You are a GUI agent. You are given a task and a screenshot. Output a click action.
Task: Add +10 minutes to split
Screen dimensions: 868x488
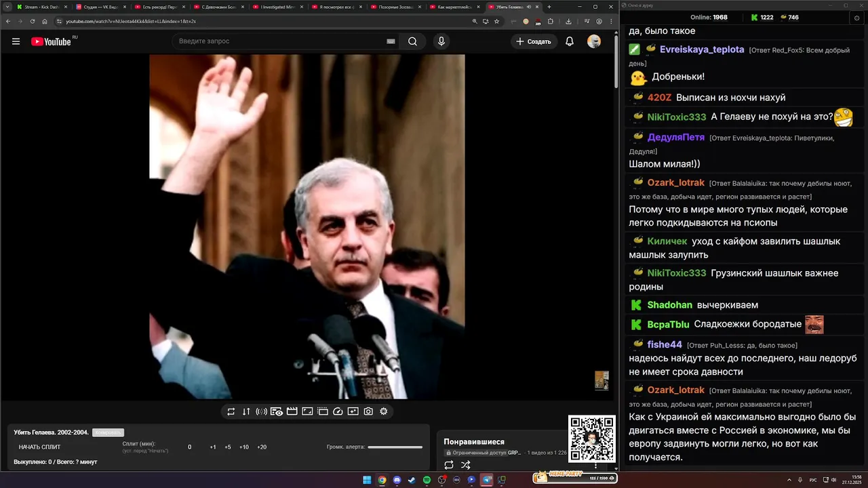tap(244, 447)
